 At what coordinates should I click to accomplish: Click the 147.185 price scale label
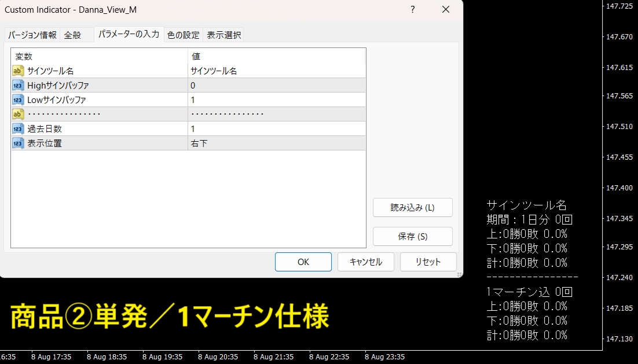(x=619, y=308)
